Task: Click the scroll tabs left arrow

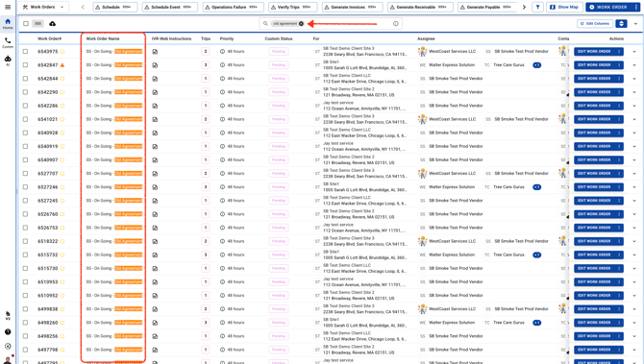Action: click(x=83, y=7)
